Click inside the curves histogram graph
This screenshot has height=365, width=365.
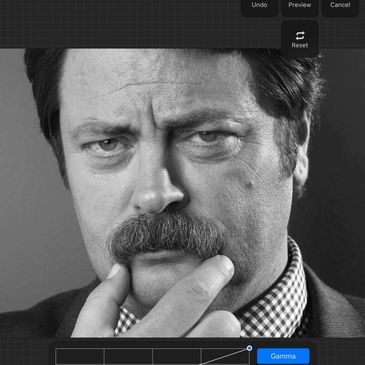coord(152,356)
